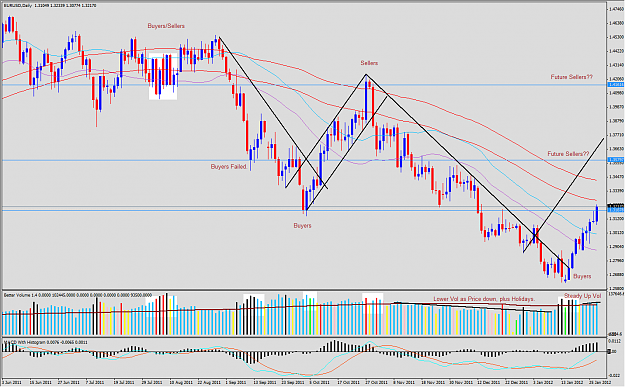Screen dimensions: 625x387
Task: Click the upper 'Future Sellers??' label
Action: pyautogui.click(x=572, y=77)
